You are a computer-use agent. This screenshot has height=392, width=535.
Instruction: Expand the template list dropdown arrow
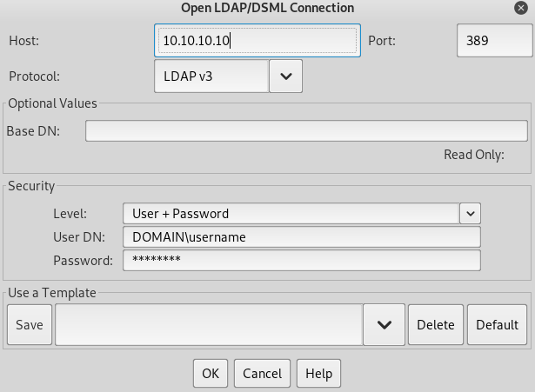tap(384, 325)
